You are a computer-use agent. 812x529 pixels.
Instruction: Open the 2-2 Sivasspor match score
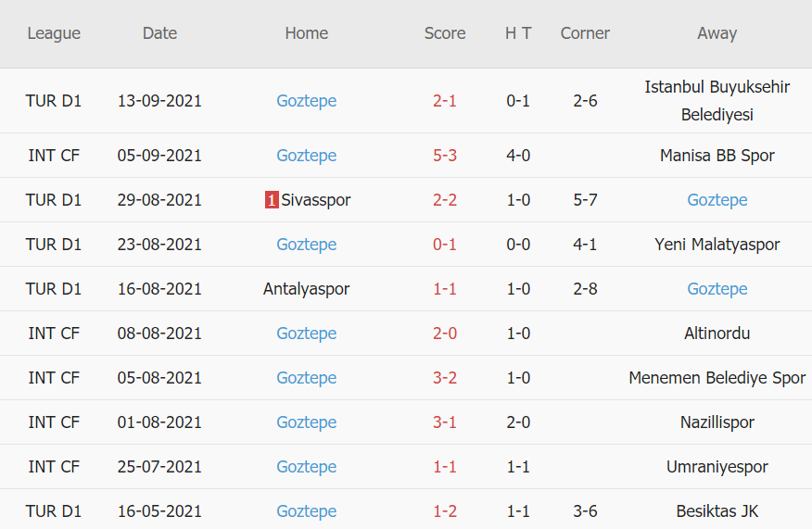pyautogui.click(x=445, y=200)
